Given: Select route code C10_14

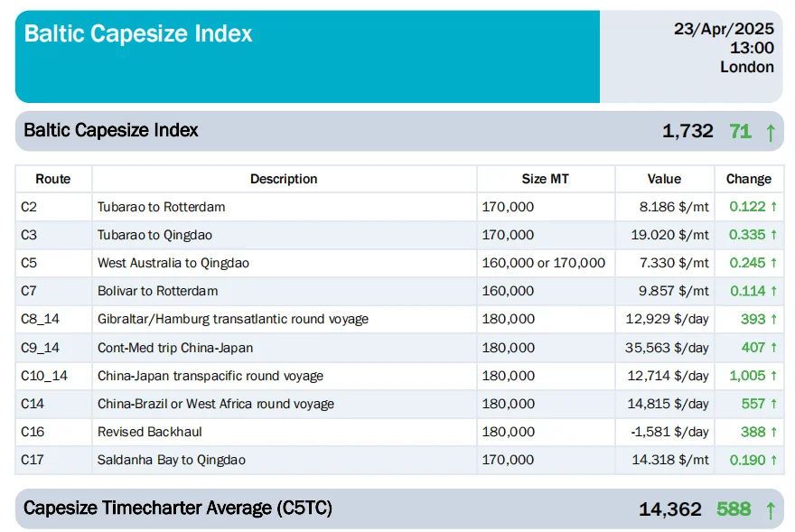Looking at the screenshot, I should pyautogui.click(x=44, y=376).
